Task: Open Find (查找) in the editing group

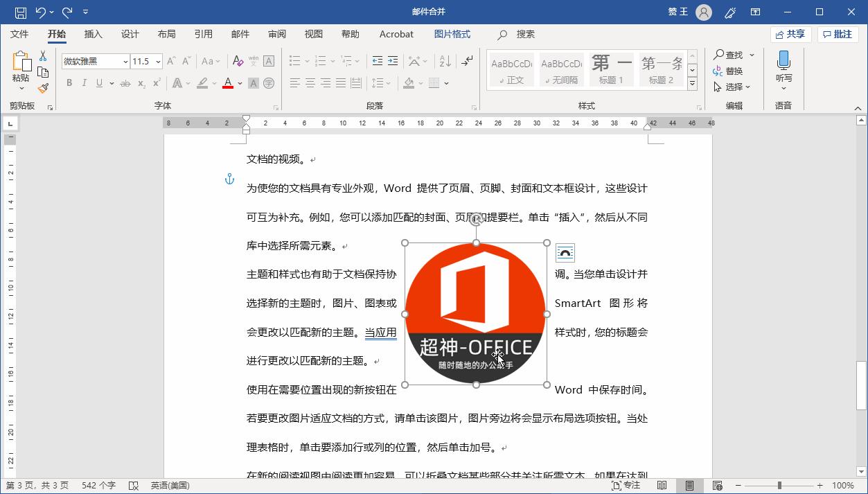Action: (x=731, y=54)
